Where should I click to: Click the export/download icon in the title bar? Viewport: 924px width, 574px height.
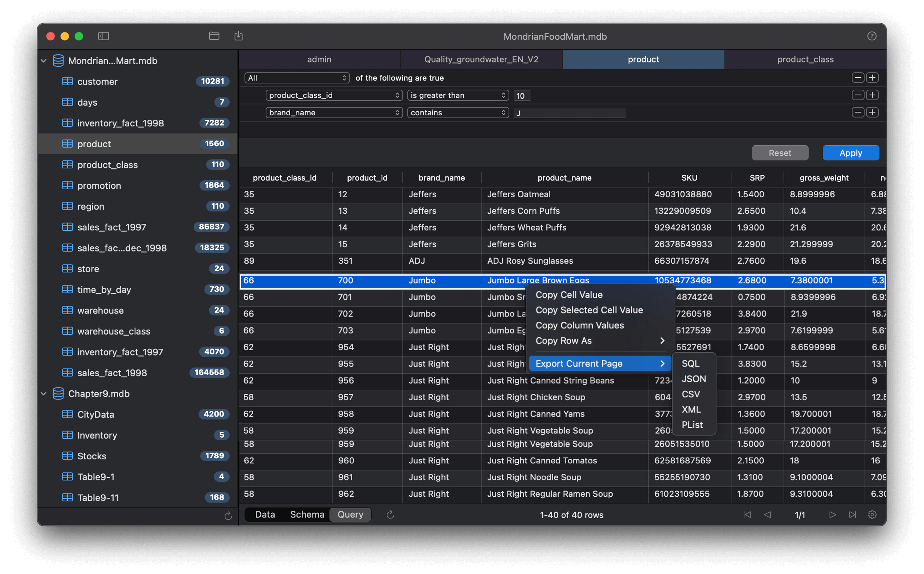click(x=239, y=36)
